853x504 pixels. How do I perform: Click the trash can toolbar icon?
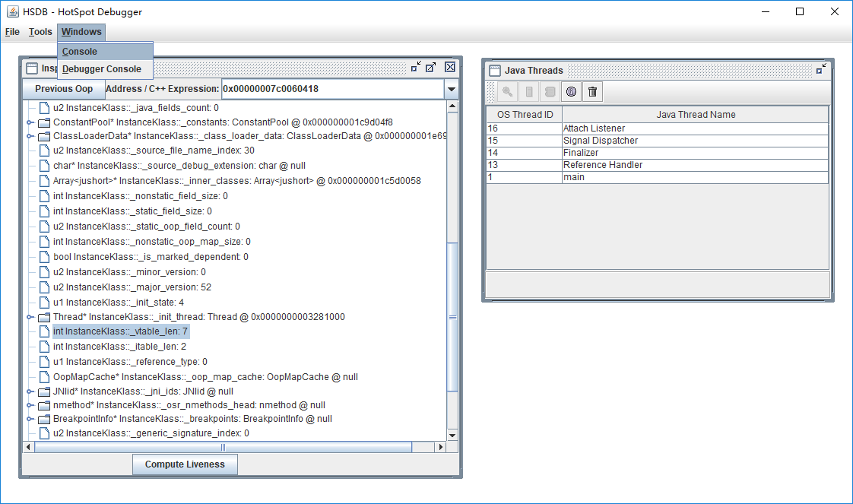pyautogui.click(x=592, y=92)
